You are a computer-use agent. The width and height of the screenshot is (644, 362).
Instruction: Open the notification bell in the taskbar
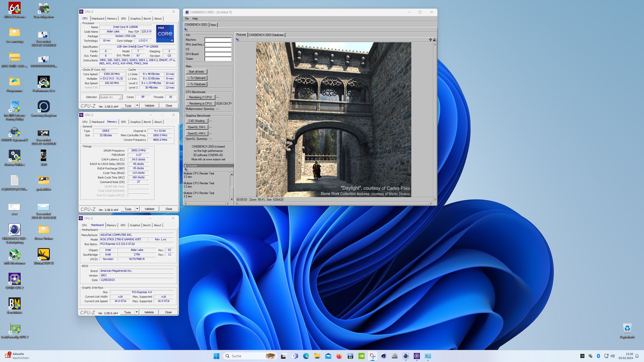click(637, 356)
